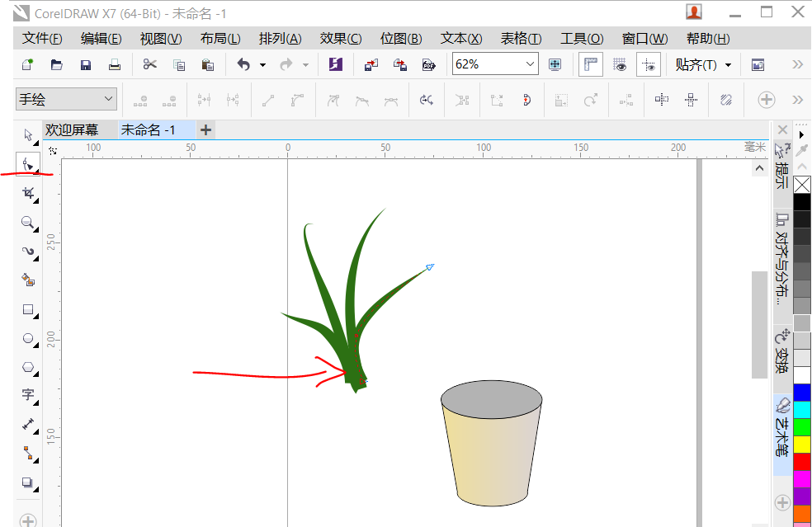Expand the 贴齐 snap options dropdown
812x527 pixels.
coord(728,64)
